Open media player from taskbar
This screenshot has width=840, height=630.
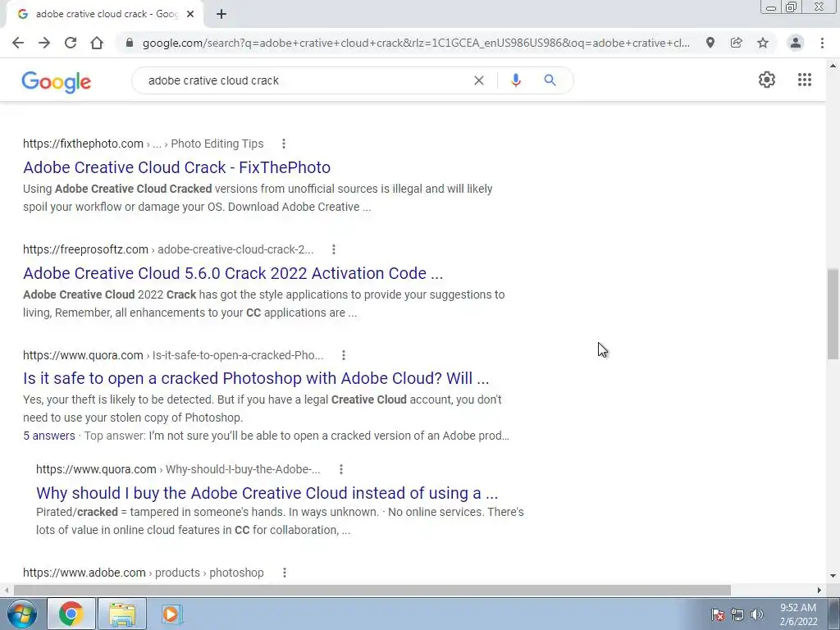pyautogui.click(x=171, y=614)
